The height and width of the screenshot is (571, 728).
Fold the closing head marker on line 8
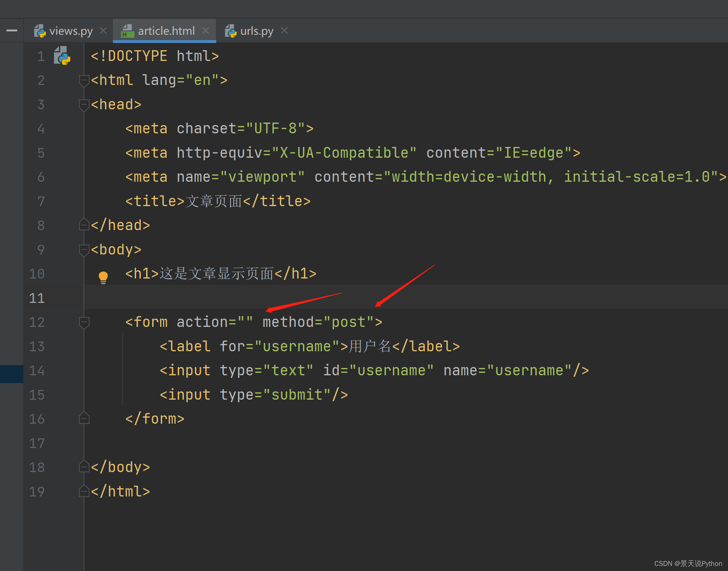(x=84, y=225)
